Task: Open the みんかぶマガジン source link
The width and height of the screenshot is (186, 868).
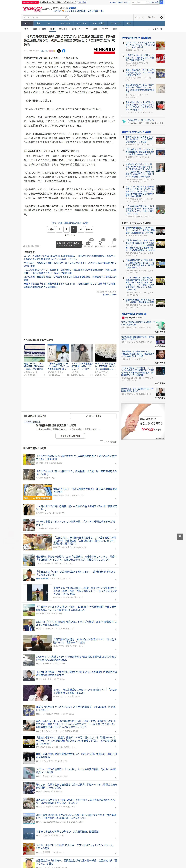Action: [109, 295]
